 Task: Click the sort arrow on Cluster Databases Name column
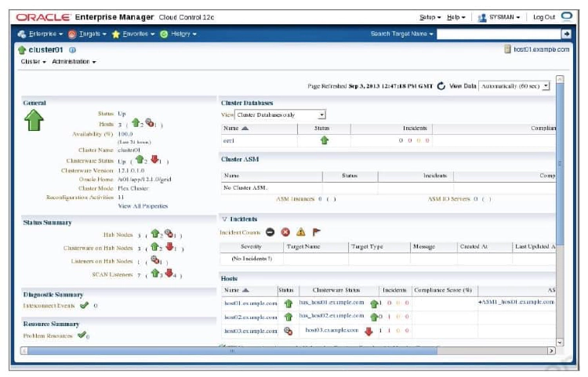coord(245,129)
